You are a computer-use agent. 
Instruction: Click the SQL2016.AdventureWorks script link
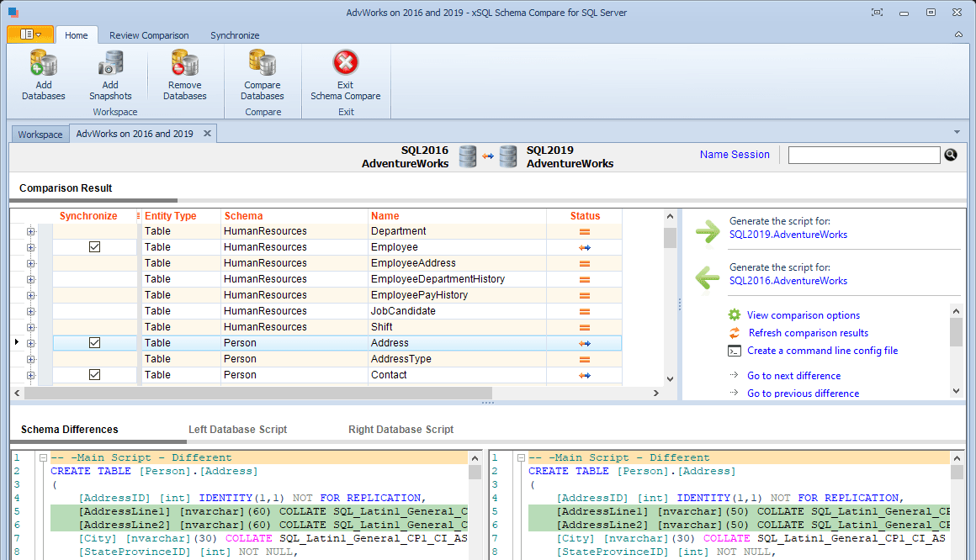788,281
